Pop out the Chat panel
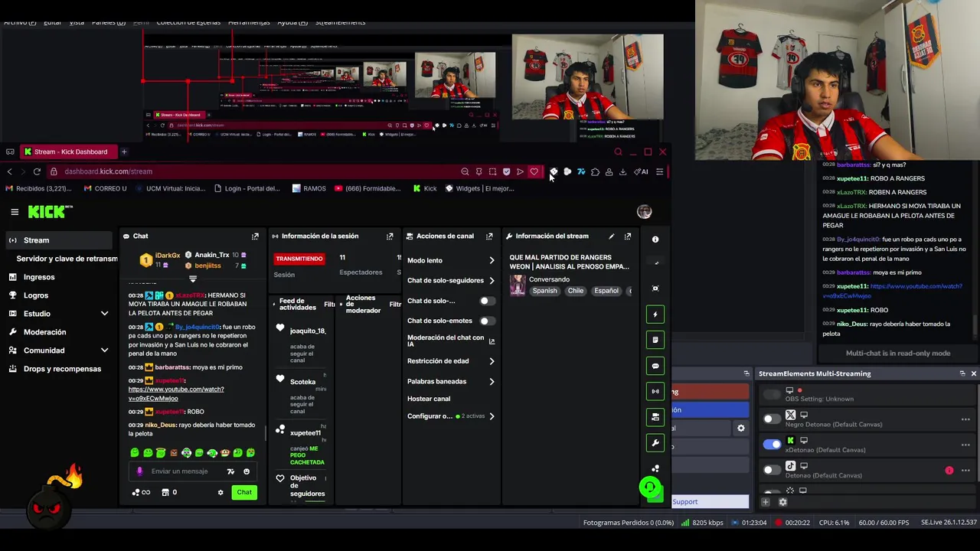Screen dimensions: 980x551 pyautogui.click(x=255, y=236)
